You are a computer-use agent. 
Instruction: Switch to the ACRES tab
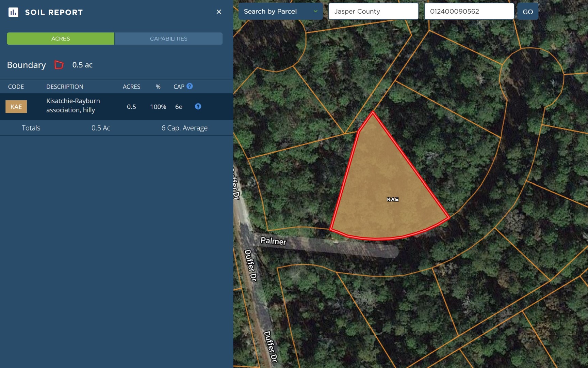(61, 39)
